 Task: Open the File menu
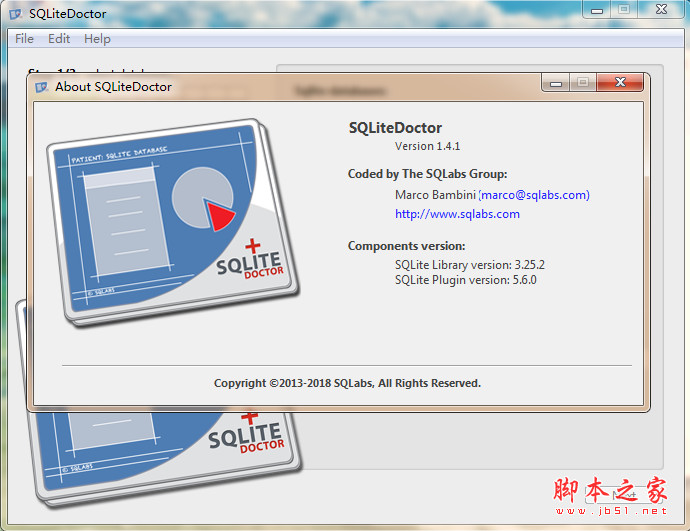click(x=24, y=39)
